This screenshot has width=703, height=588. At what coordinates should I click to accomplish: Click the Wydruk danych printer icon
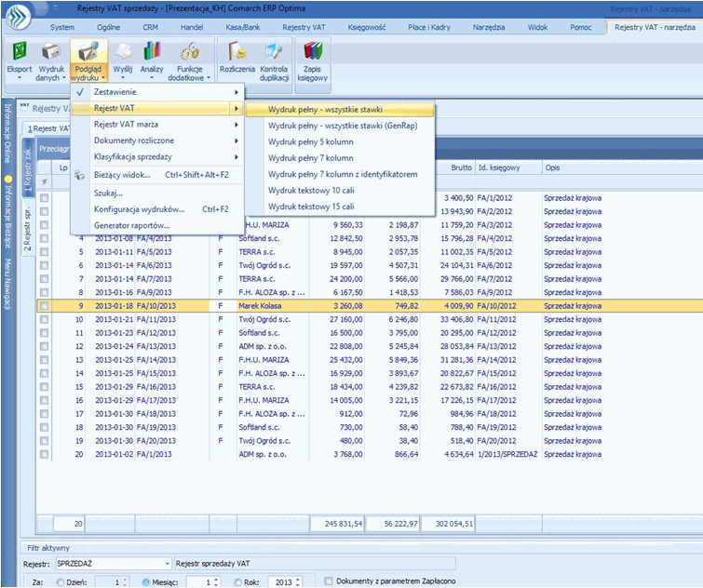click(x=51, y=52)
